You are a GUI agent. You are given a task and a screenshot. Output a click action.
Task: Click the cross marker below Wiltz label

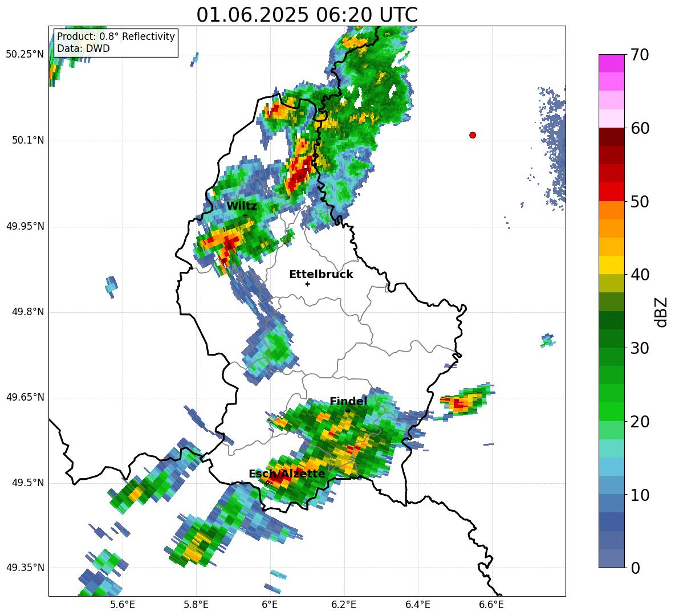pyautogui.click(x=245, y=215)
